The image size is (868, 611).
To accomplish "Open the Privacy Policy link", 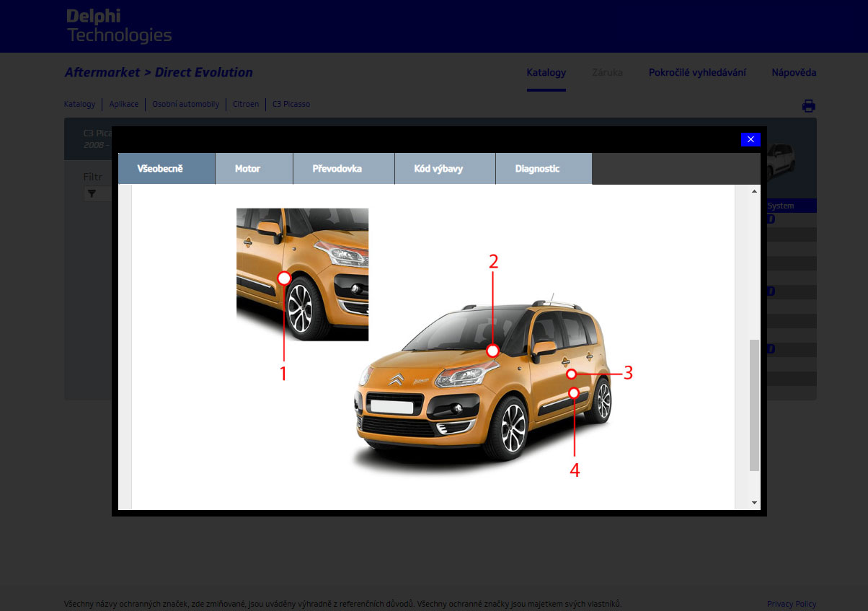I will coord(792,604).
